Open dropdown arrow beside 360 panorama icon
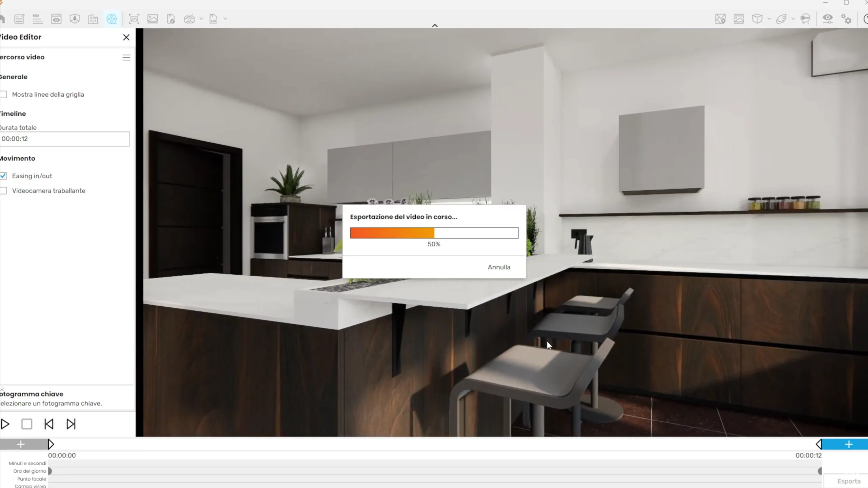 201,19
